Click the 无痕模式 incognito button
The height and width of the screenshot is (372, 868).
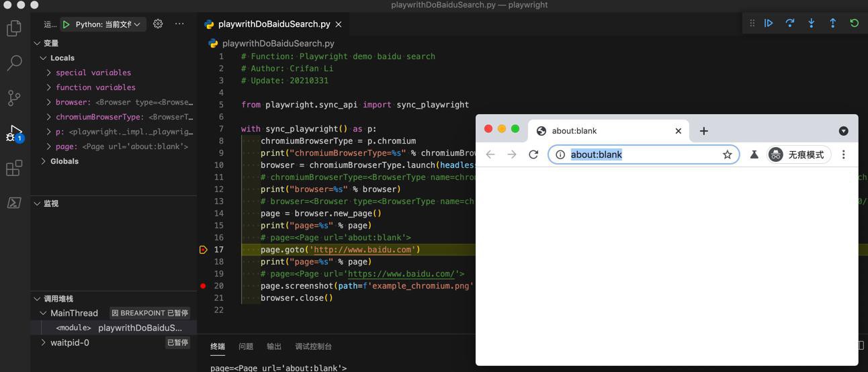797,154
